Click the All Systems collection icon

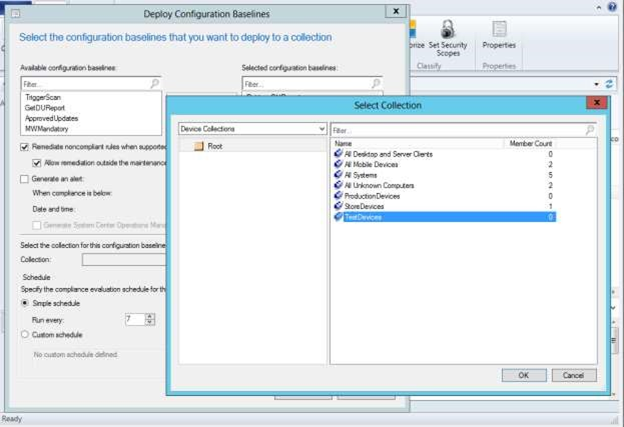coord(337,175)
